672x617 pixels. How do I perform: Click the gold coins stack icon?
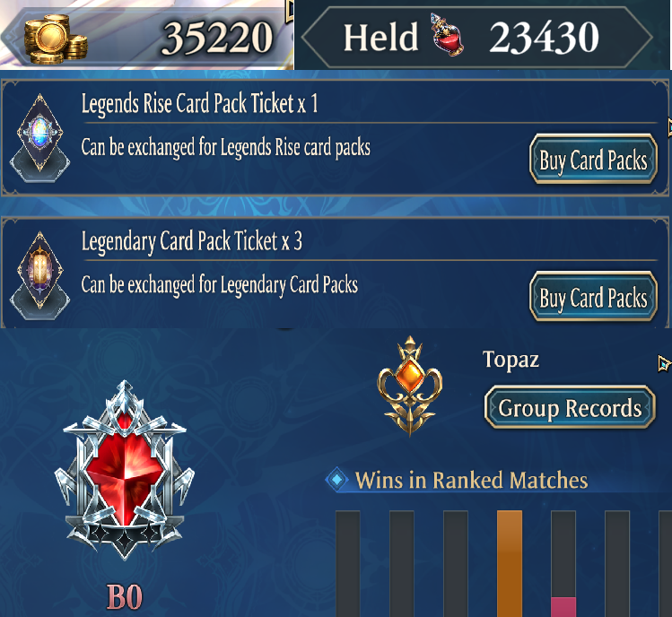(x=56, y=39)
